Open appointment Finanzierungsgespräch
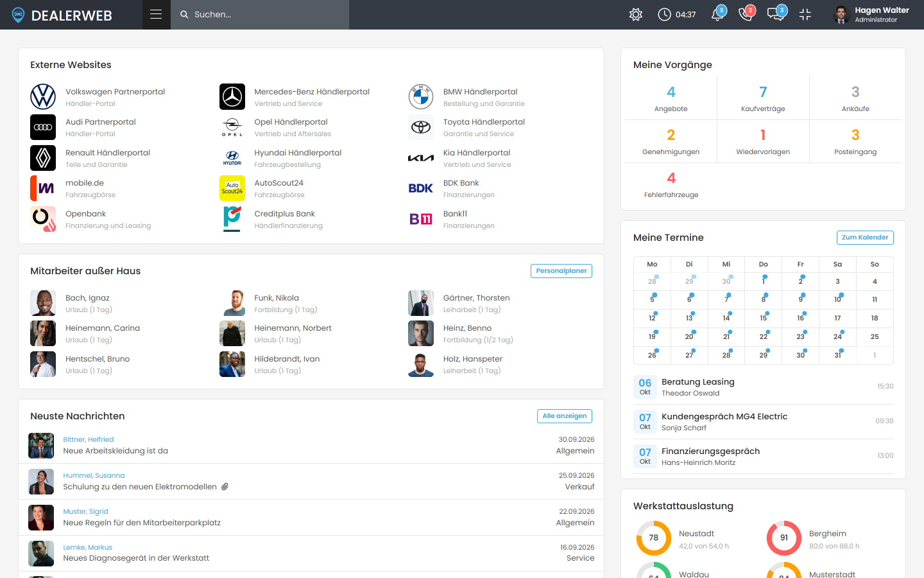 [764, 457]
